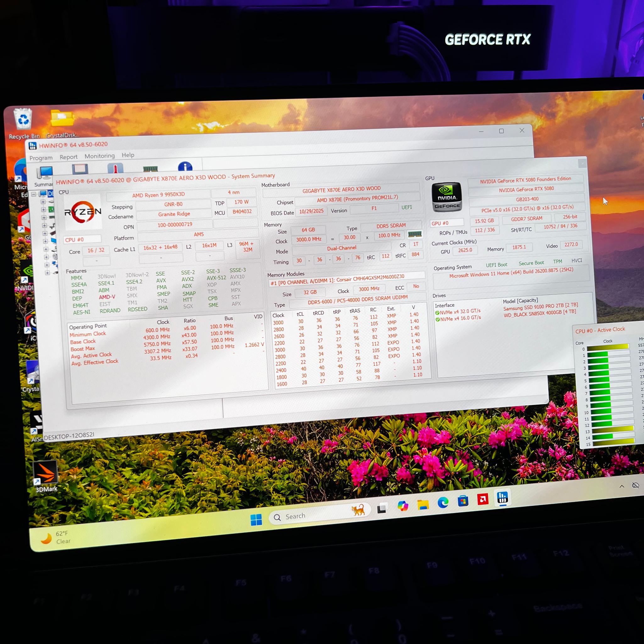Click the AMD Ryzen 9 9950X3D name field
Image resolution: width=644 pixels, height=644 pixels.
(x=158, y=195)
